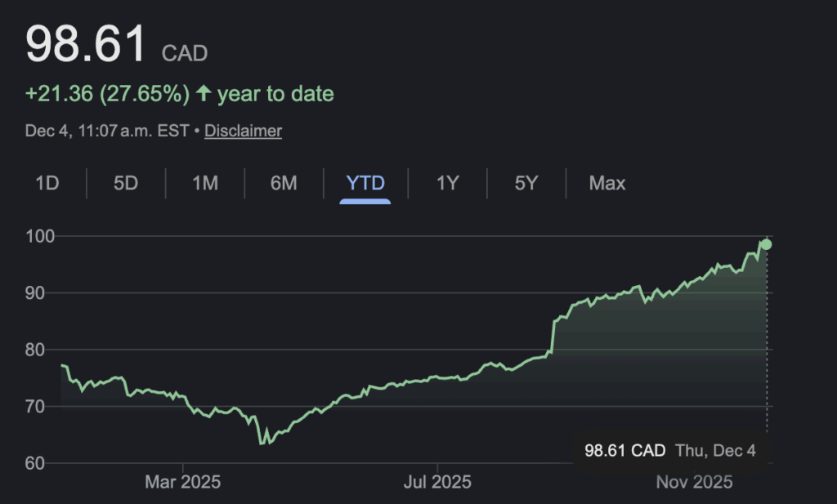Viewport: 837px width, 504px height.
Task: Click the +21.36 (27.65%) change figure
Action: [107, 94]
